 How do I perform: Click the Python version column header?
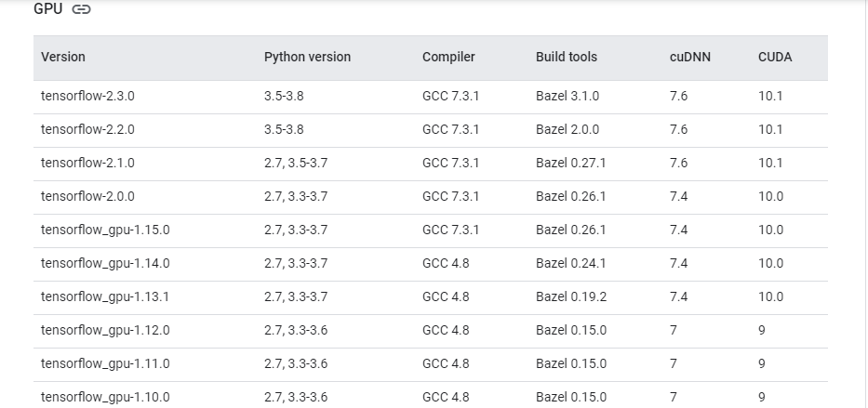(307, 57)
